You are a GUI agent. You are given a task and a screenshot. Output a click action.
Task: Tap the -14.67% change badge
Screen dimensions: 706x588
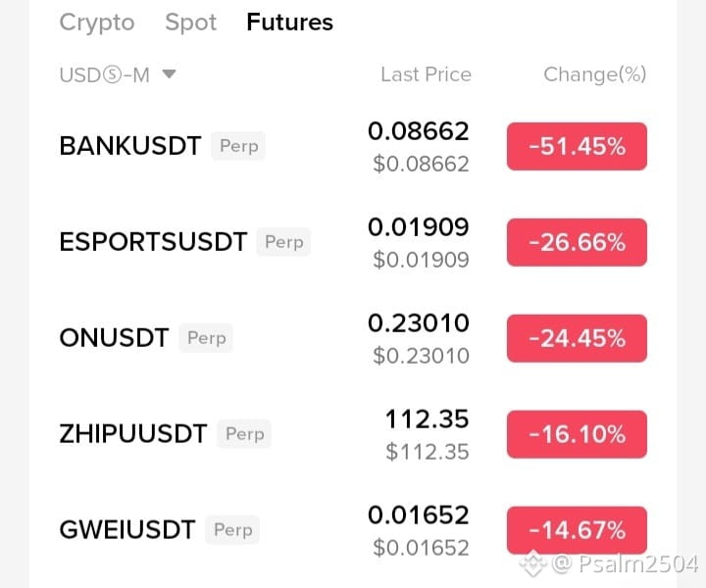[x=577, y=530]
